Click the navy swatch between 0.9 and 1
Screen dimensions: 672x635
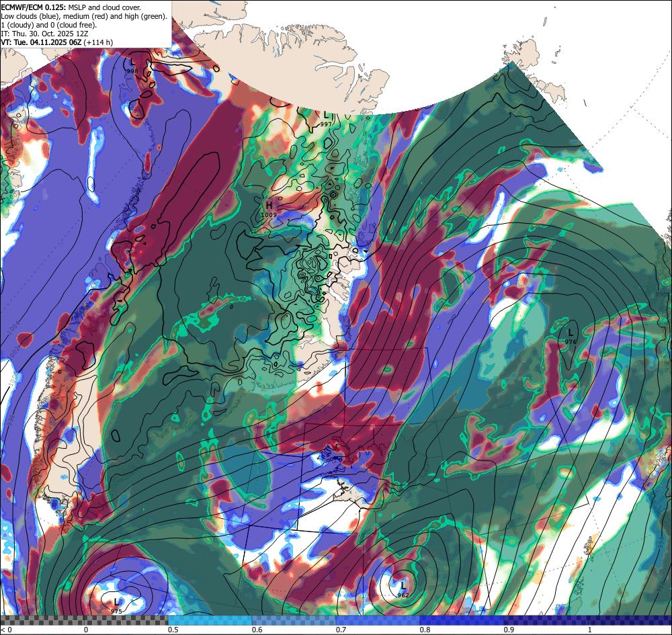click(546, 620)
